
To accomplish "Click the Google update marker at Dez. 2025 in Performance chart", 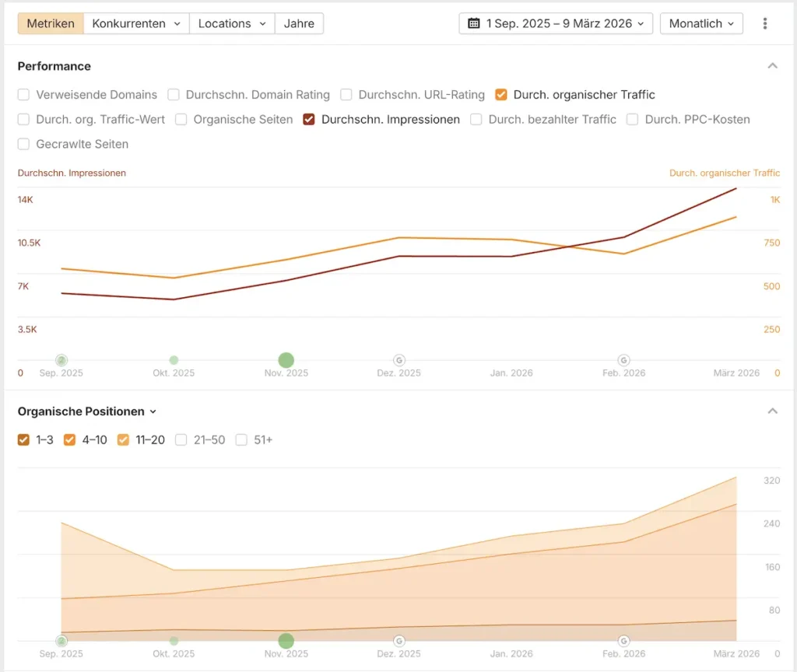I will pos(399,360).
